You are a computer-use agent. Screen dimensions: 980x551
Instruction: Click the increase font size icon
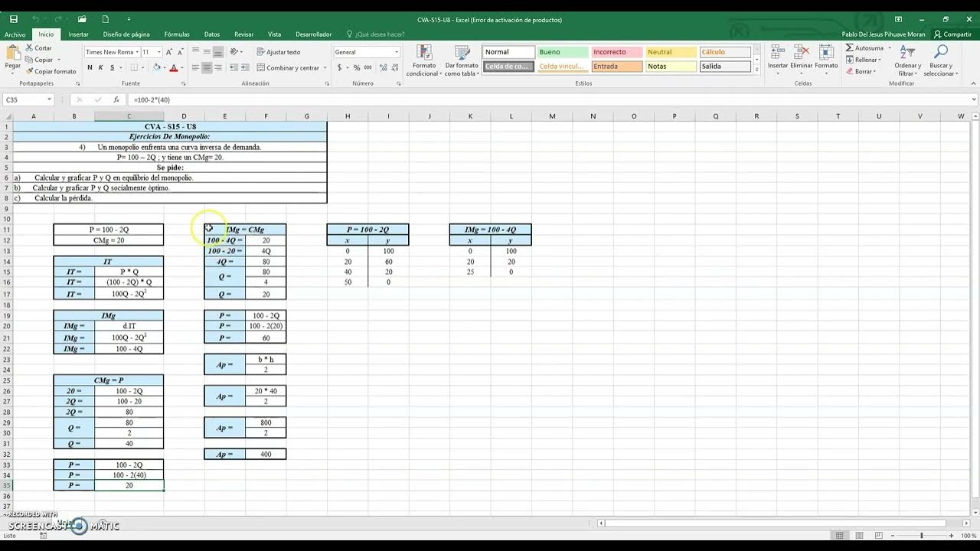[171, 52]
